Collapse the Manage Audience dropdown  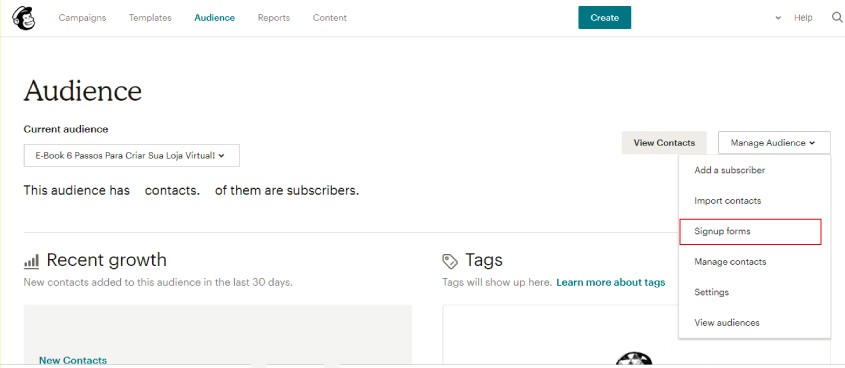[x=774, y=143]
